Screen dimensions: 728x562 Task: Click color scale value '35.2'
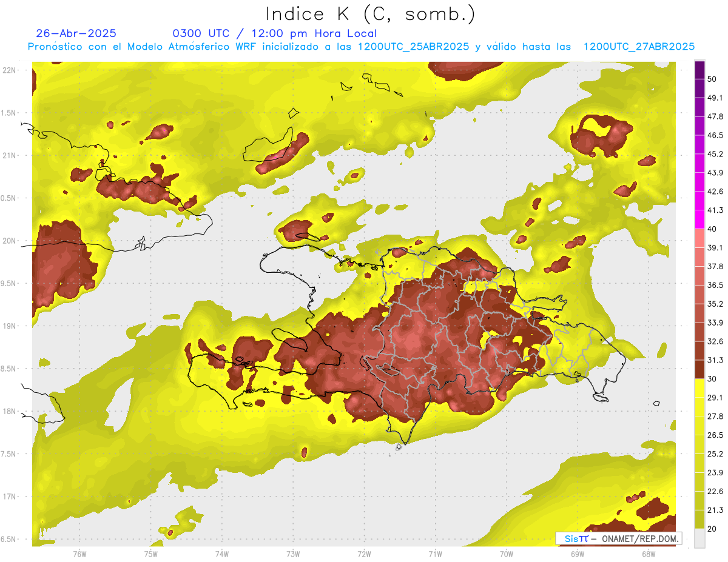[x=715, y=304]
